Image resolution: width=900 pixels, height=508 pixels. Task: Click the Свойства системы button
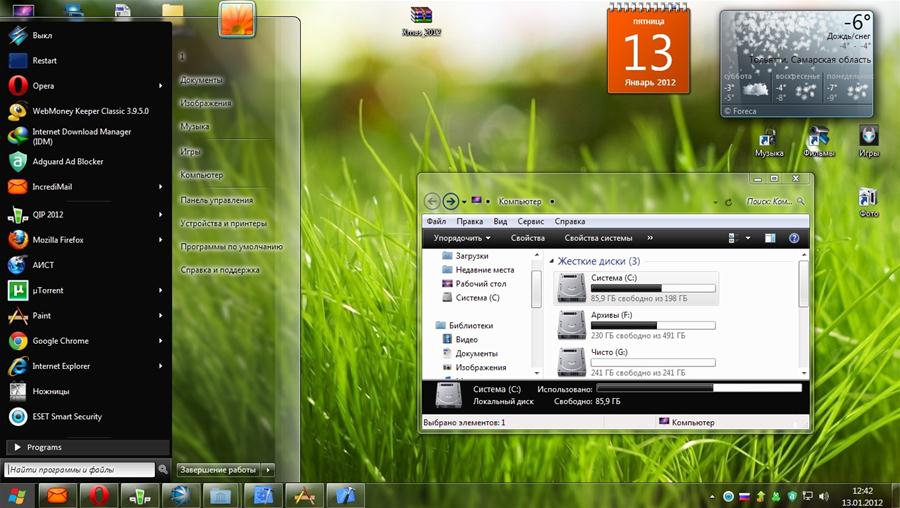(598, 238)
